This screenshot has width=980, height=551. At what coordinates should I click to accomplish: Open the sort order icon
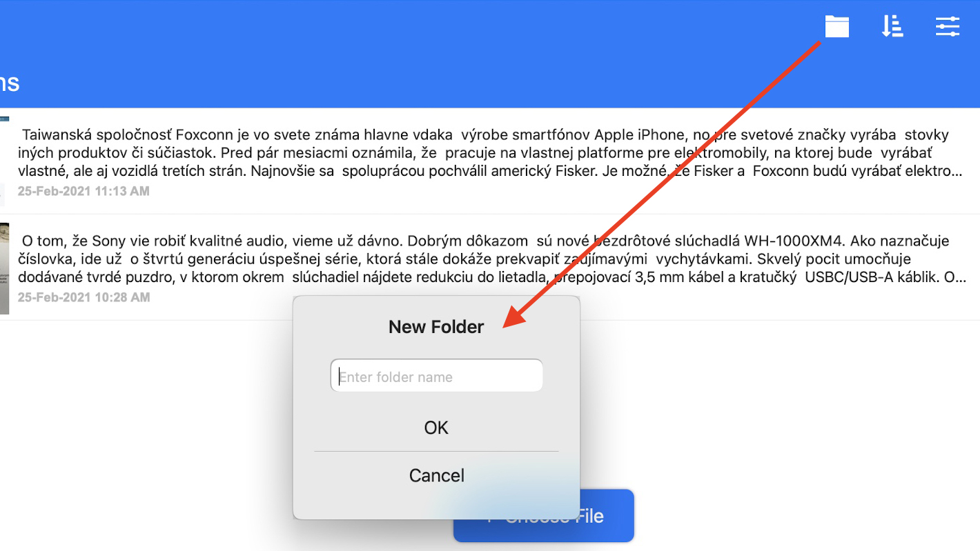point(892,27)
